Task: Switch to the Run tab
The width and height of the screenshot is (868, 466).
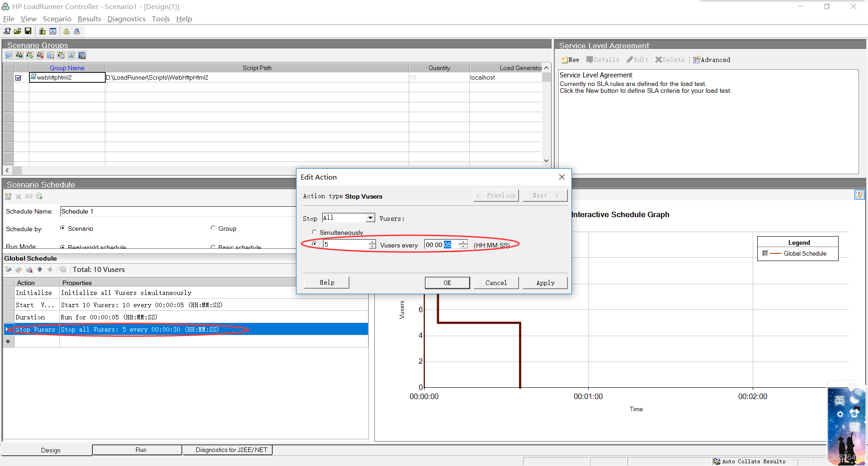Action: [137, 450]
